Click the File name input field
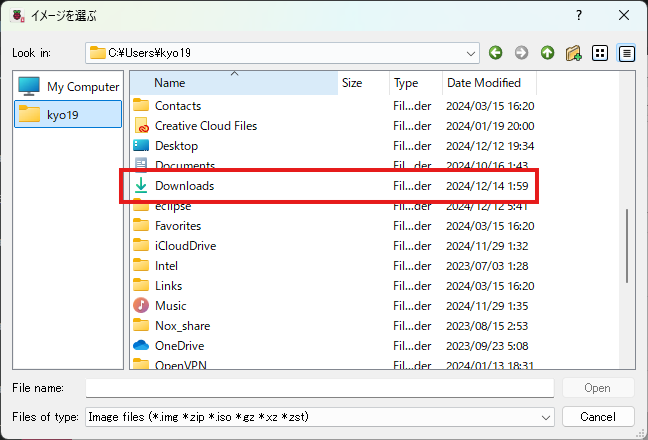Viewport: 648px width, 440px height. point(320,388)
